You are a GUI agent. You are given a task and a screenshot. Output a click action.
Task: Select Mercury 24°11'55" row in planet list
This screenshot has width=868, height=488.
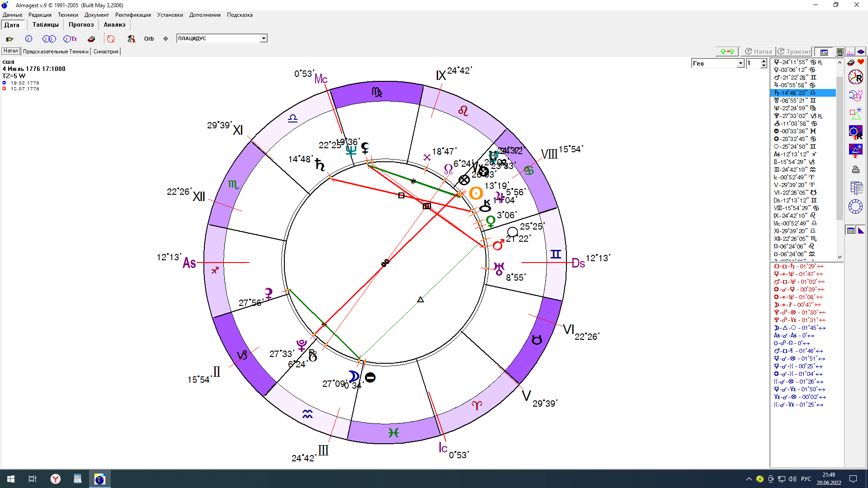[x=803, y=62]
